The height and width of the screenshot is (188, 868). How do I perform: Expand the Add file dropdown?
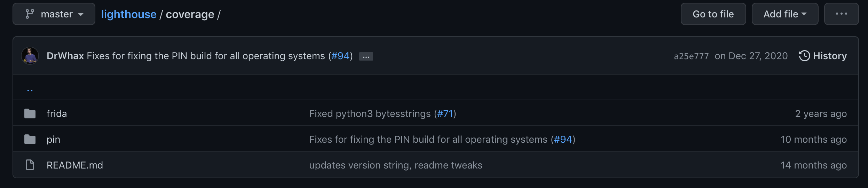[x=785, y=14]
